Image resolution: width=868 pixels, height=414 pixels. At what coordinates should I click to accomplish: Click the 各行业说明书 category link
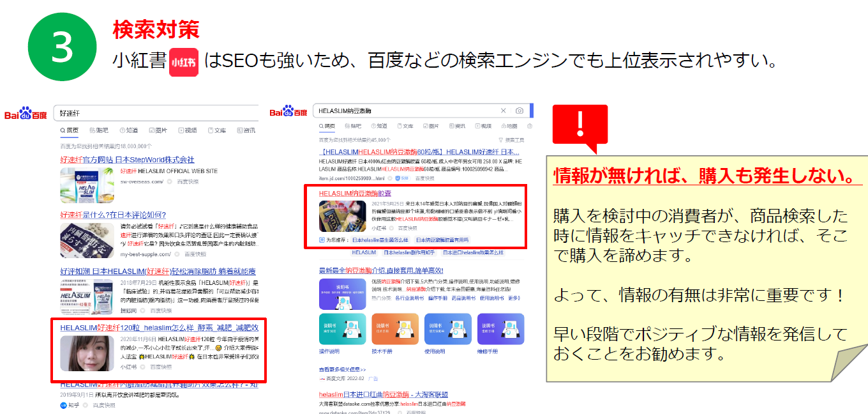click(x=409, y=298)
